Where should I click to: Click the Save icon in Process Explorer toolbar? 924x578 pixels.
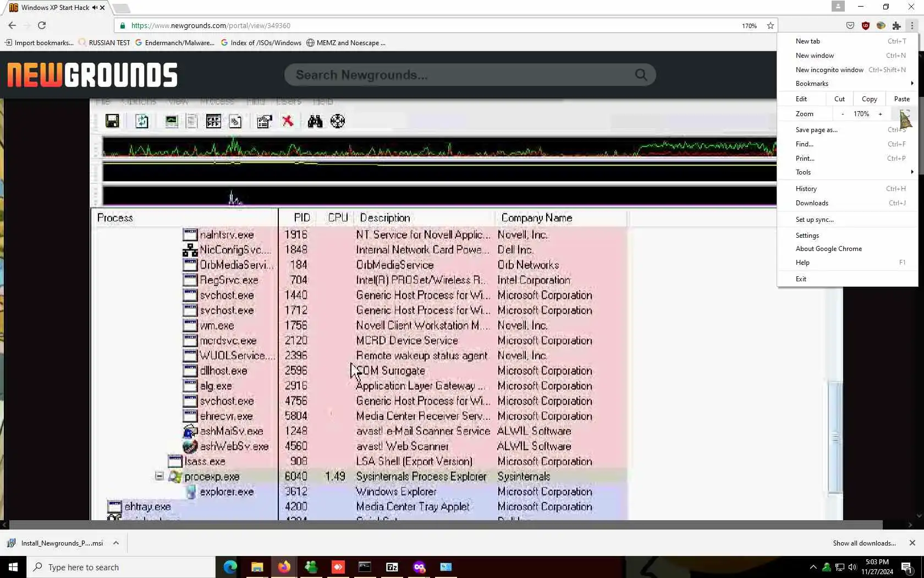click(112, 121)
